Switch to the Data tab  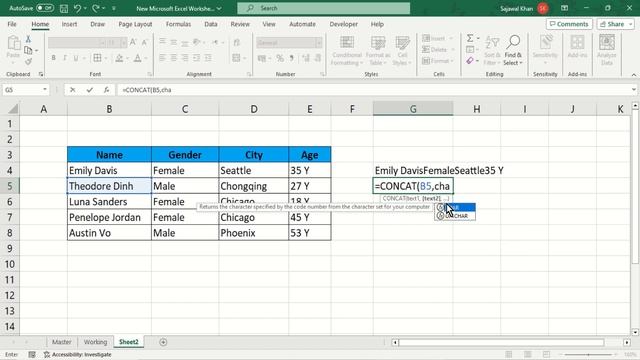(x=211, y=24)
